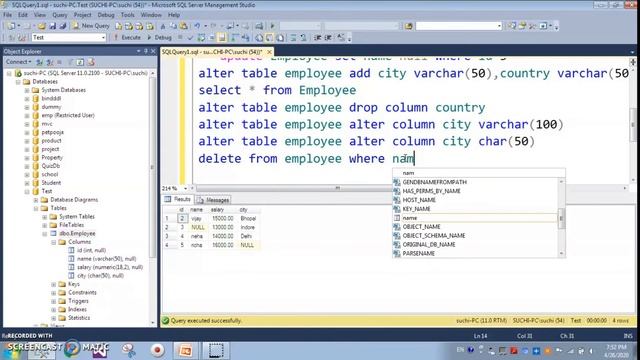Expand the System Databases node

pyautogui.click(x=27, y=90)
